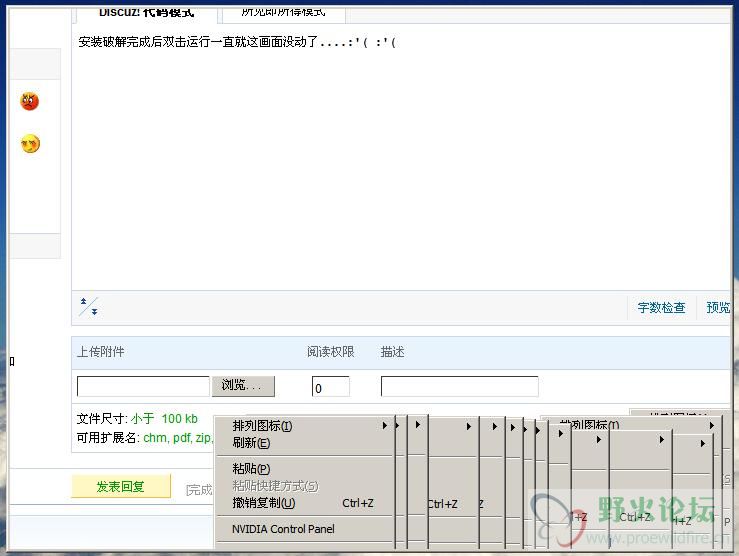Expand the 排列图标(I) submenu arrow
The width and height of the screenshot is (739, 556).
[385, 425]
